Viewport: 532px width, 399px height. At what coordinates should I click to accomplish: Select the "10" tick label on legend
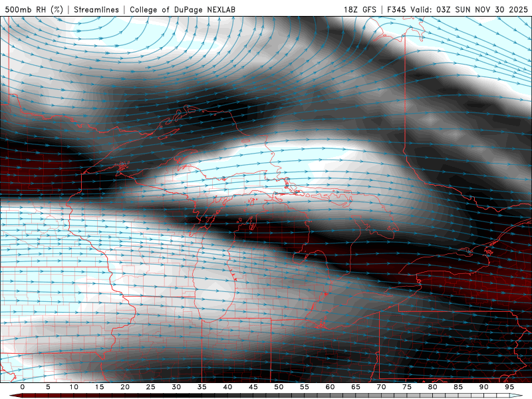[74, 387]
